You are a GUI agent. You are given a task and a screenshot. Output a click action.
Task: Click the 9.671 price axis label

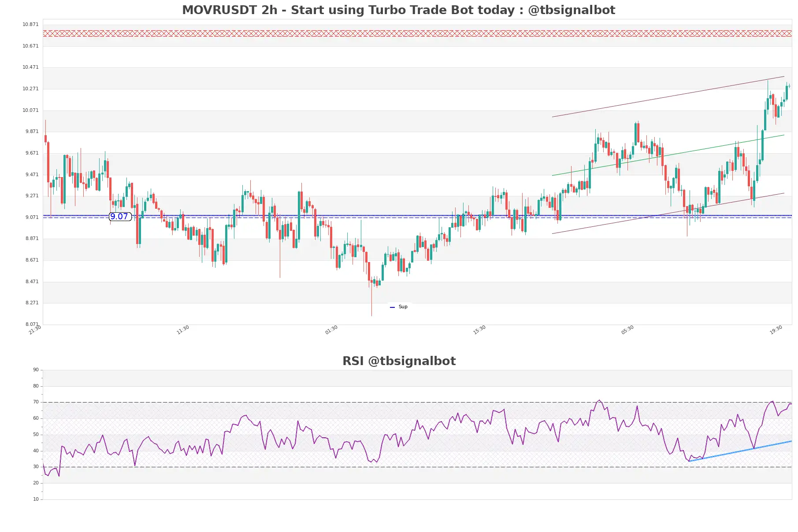[x=32, y=153]
